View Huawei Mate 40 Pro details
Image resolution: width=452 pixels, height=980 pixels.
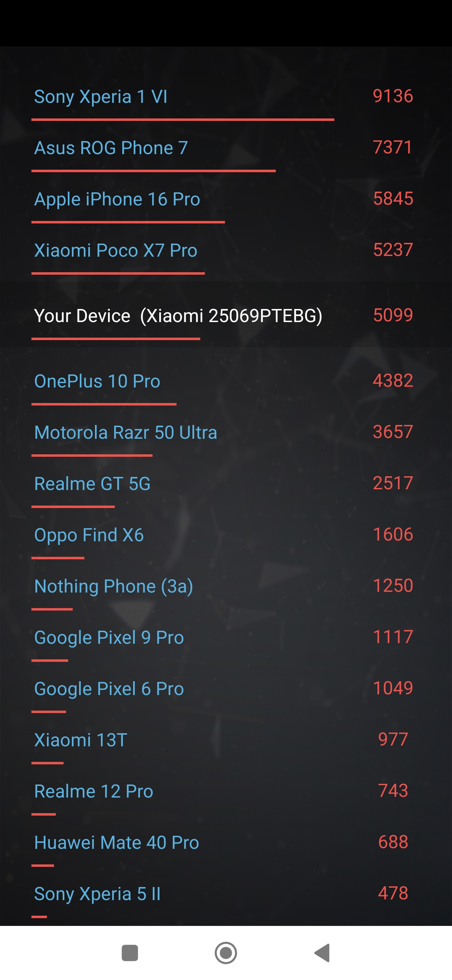point(117,843)
